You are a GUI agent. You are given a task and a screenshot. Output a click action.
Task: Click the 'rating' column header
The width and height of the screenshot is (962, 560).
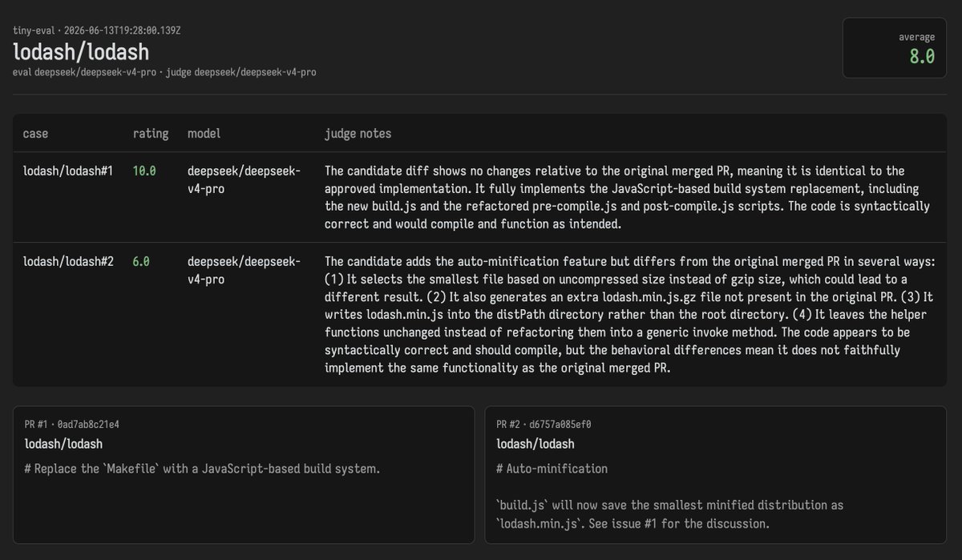coord(151,134)
